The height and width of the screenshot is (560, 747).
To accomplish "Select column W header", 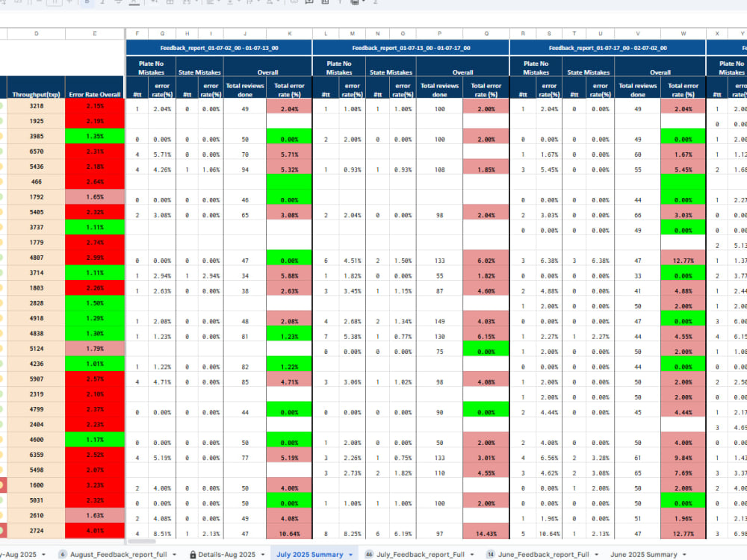I will coord(684,34).
